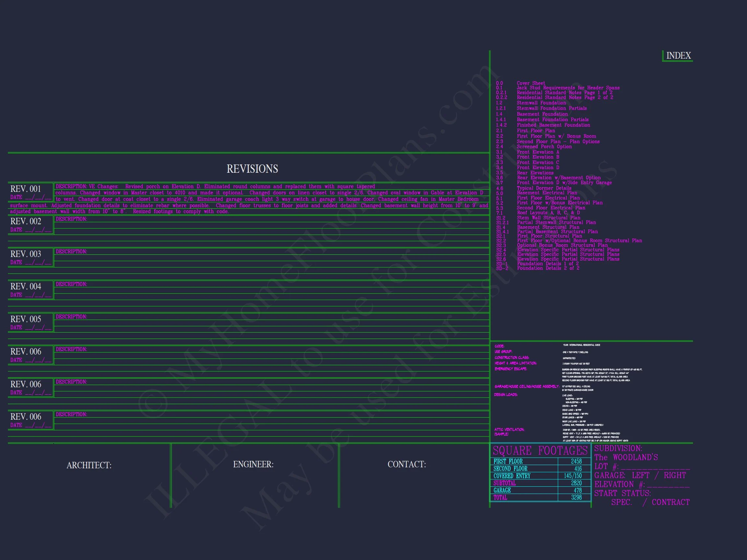
Task: Click the FIRST FLOOR 2458 row
Action: pyautogui.click(x=540, y=461)
